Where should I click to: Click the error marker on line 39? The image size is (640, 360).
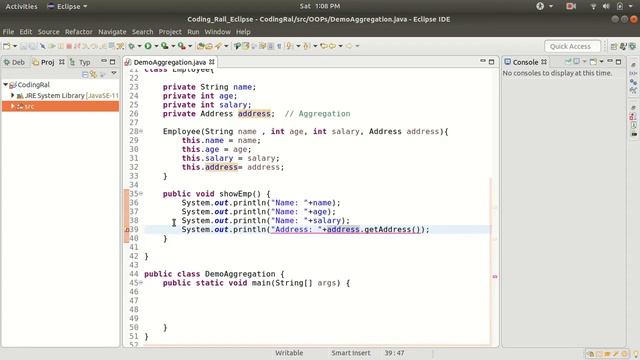(x=127, y=229)
